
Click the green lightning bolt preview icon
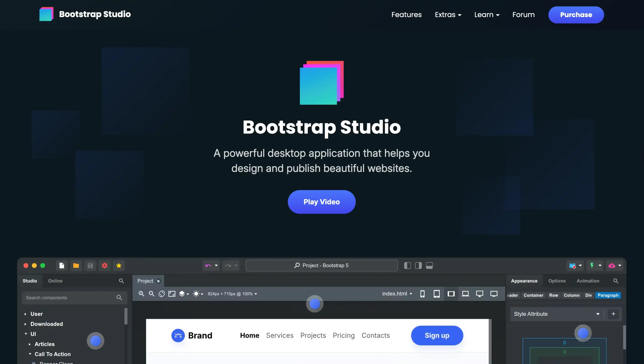[x=592, y=265]
